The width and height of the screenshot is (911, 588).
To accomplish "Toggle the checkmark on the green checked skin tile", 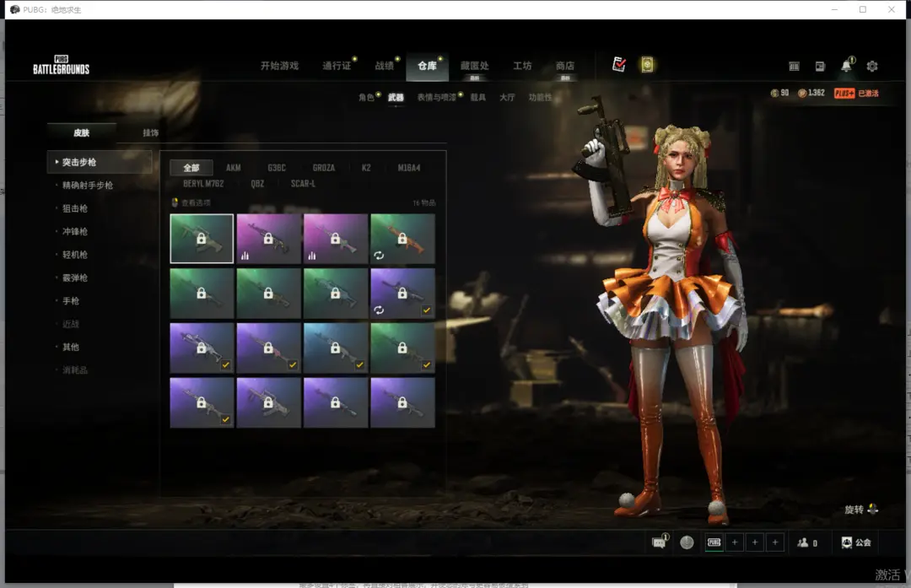I will click(427, 364).
